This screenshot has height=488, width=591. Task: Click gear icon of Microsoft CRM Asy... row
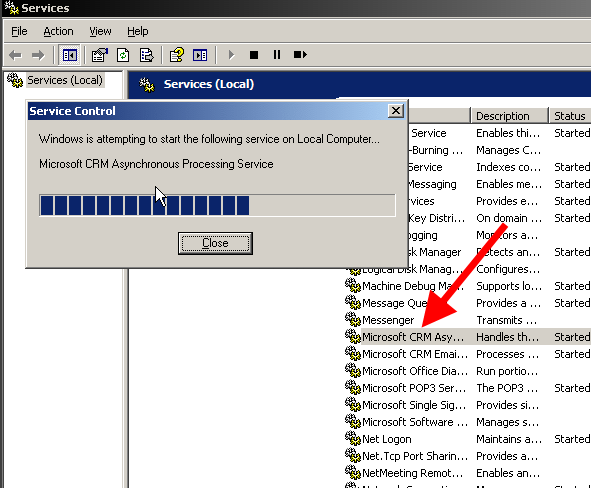(x=353, y=337)
